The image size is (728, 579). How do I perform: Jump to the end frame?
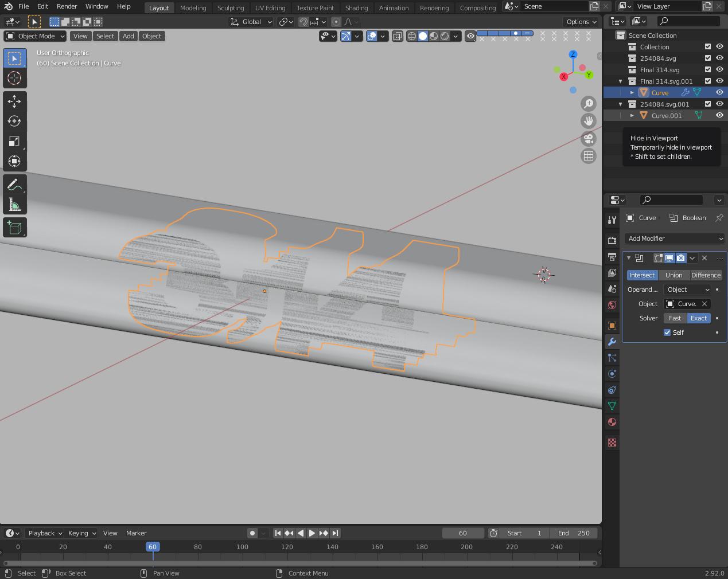(336, 533)
